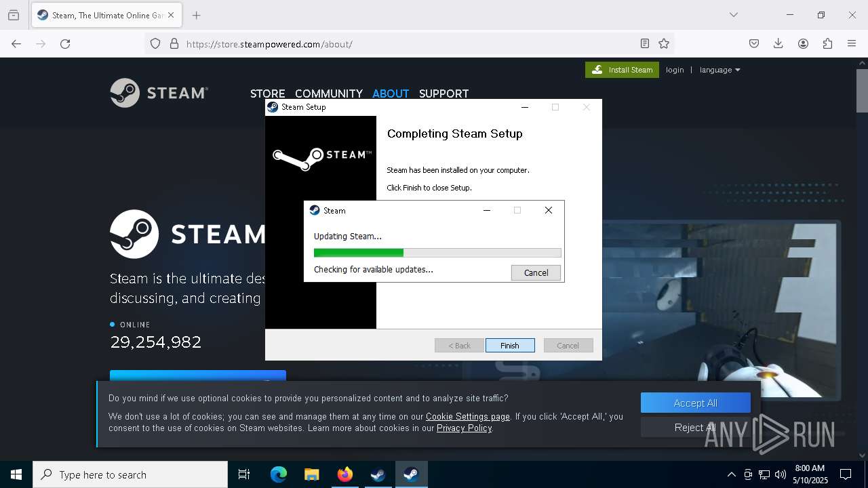The width and height of the screenshot is (868, 488).
Task: Click the large STEAM logo on the page
Action: click(x=188, y=234)
